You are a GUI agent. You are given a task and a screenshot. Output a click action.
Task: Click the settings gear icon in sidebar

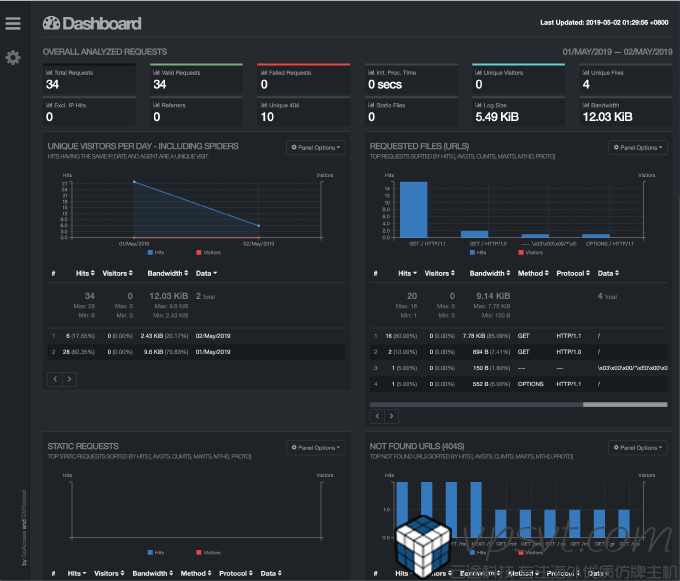13,58
